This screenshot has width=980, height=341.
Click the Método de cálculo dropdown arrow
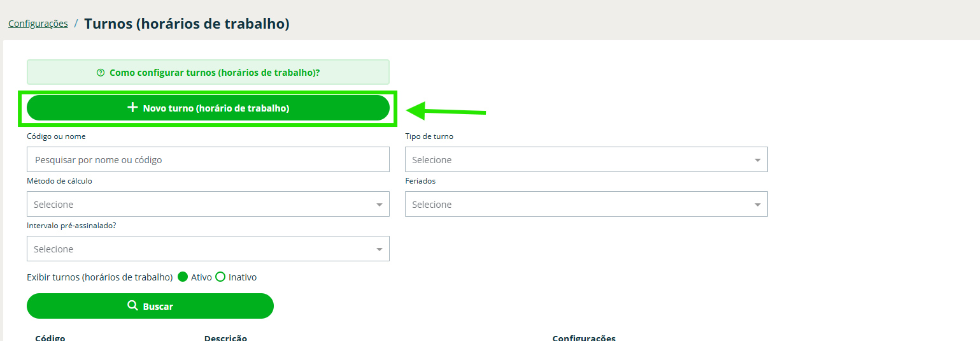[x=380, y=205]
